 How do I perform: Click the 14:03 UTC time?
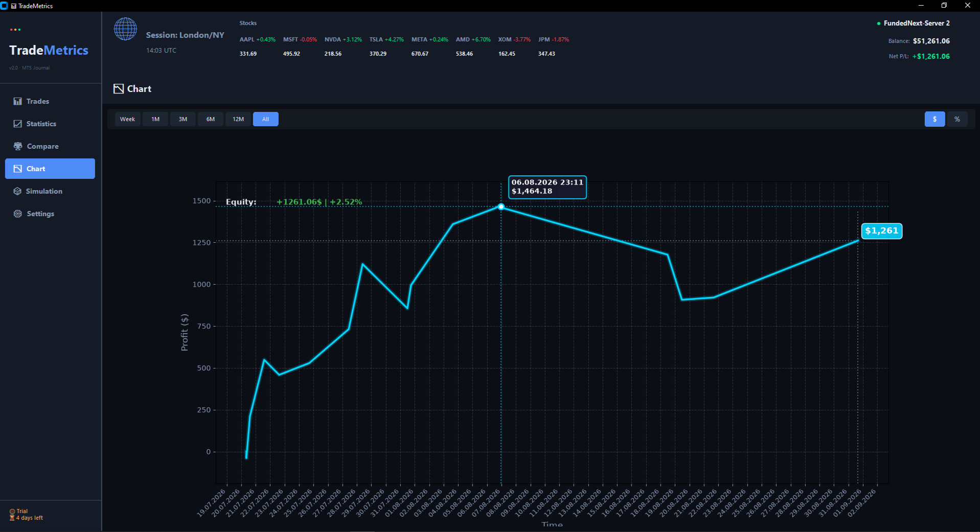tap(162, 51)
